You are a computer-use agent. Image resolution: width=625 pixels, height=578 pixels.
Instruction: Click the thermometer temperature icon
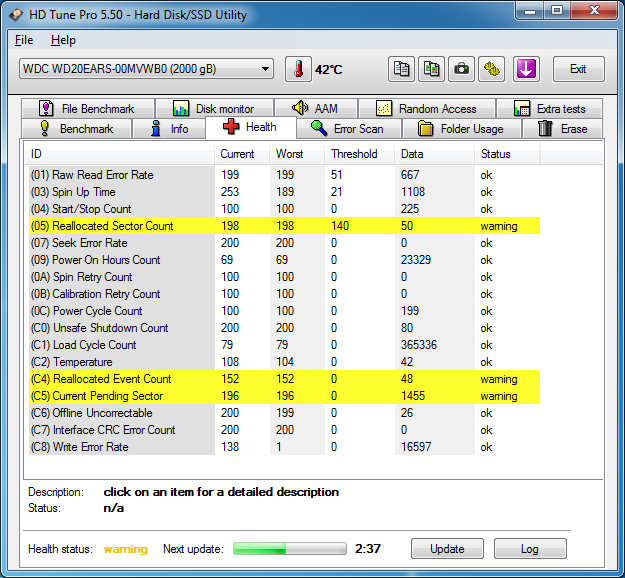click(298, 69)
